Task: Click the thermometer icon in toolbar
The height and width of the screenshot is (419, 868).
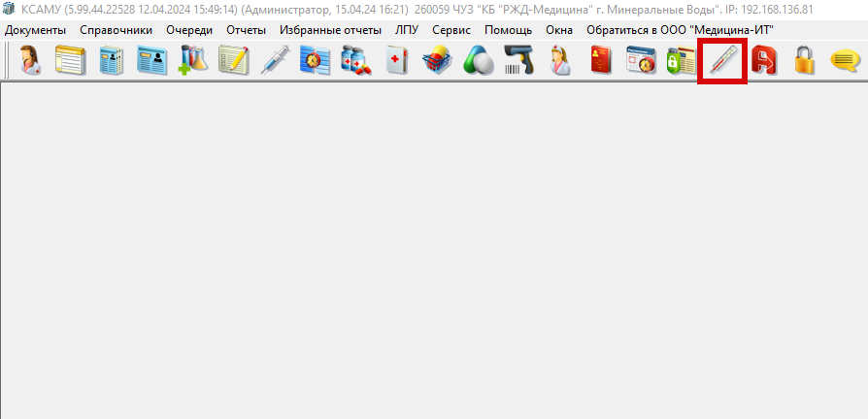Action: coord(722,63)
